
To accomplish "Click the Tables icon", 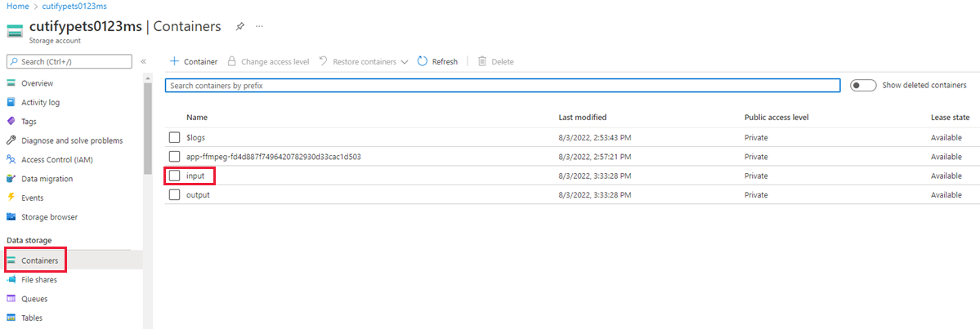I will point(11,318).
